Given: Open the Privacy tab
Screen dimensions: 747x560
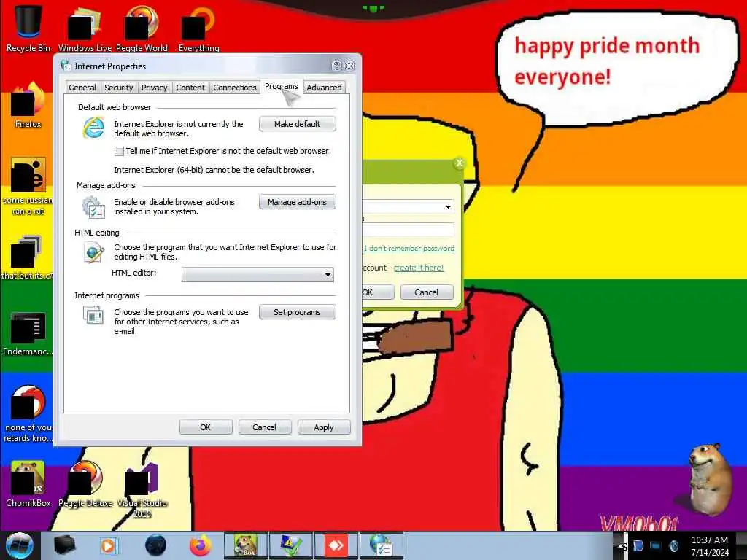Looking at the screenshot, I should click(155, 87).
